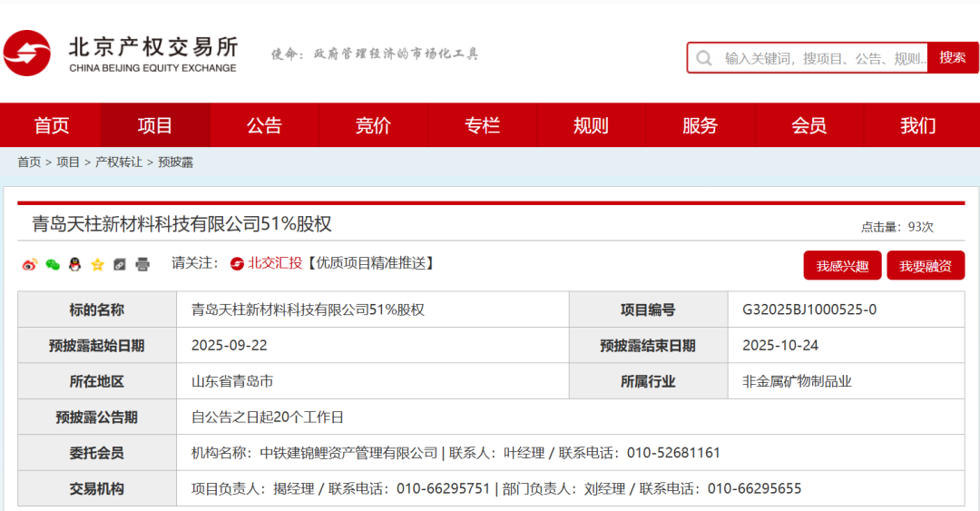Select industry value 非金属矿物制品业
The height and width of the screenshot is (511, 980).
[x=797, y=381]
